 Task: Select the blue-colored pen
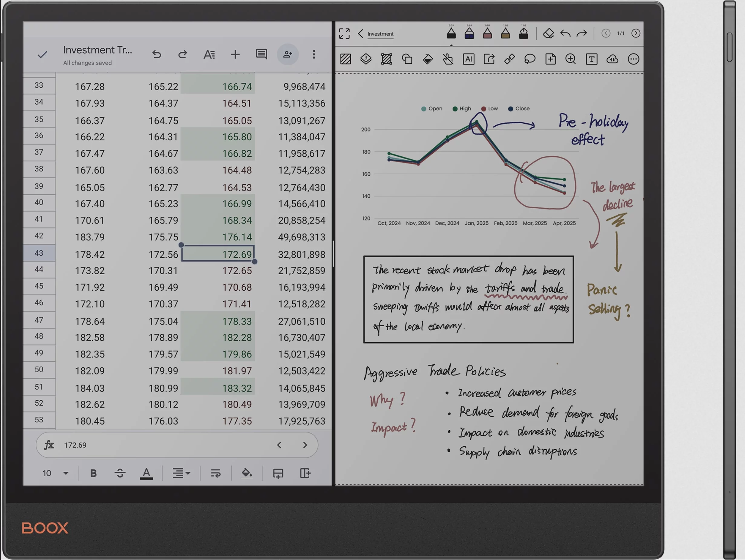(x=469, y=33)
